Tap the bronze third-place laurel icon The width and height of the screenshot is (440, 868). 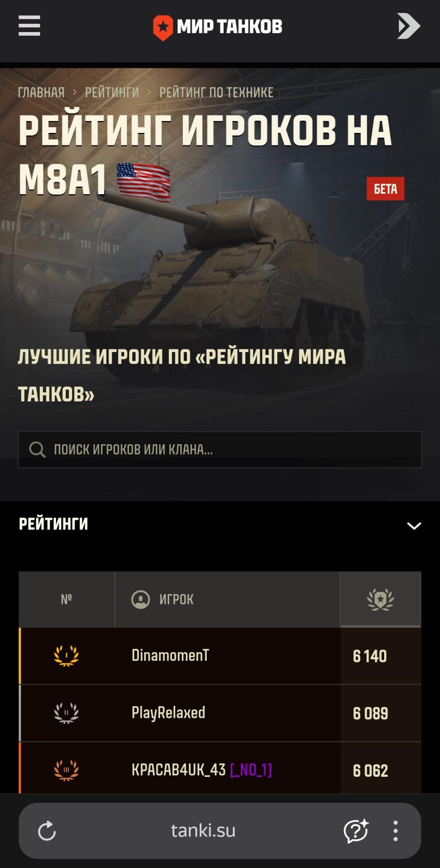pos(66,770)
